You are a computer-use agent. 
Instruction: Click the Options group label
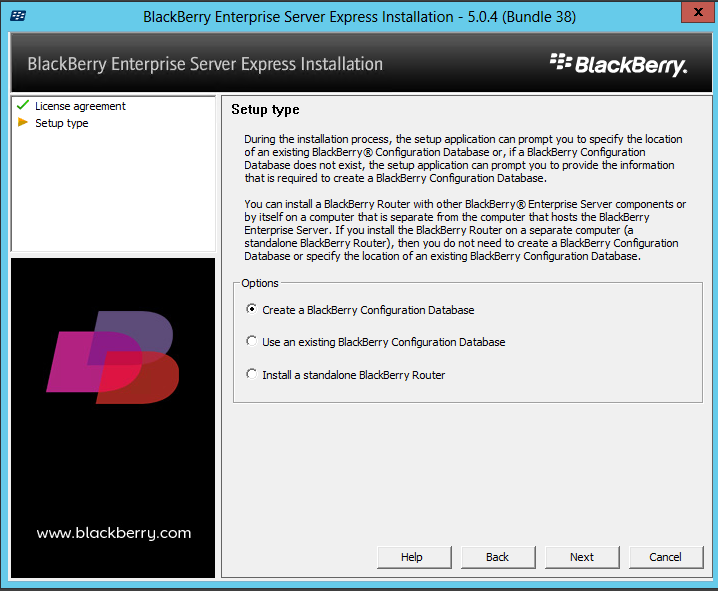260,283
